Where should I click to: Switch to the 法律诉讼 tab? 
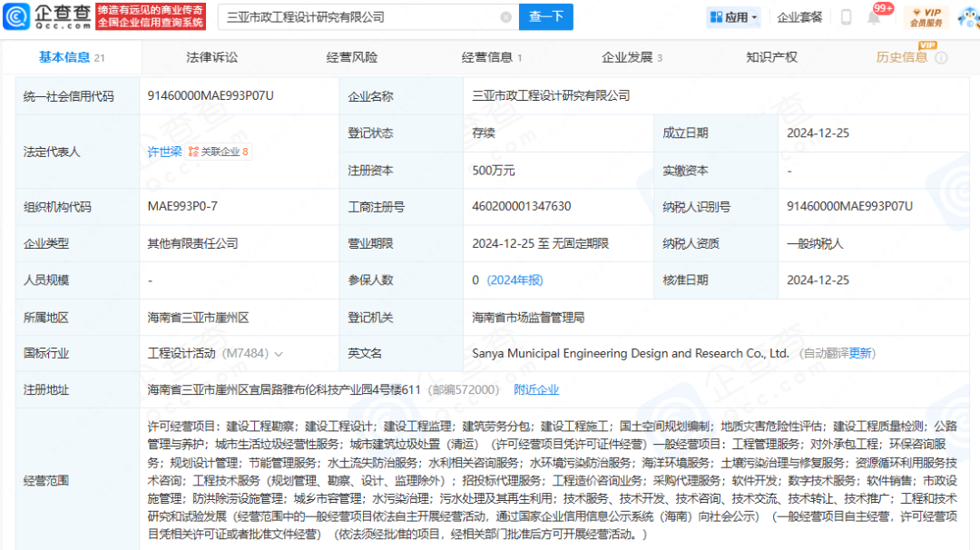211,57
